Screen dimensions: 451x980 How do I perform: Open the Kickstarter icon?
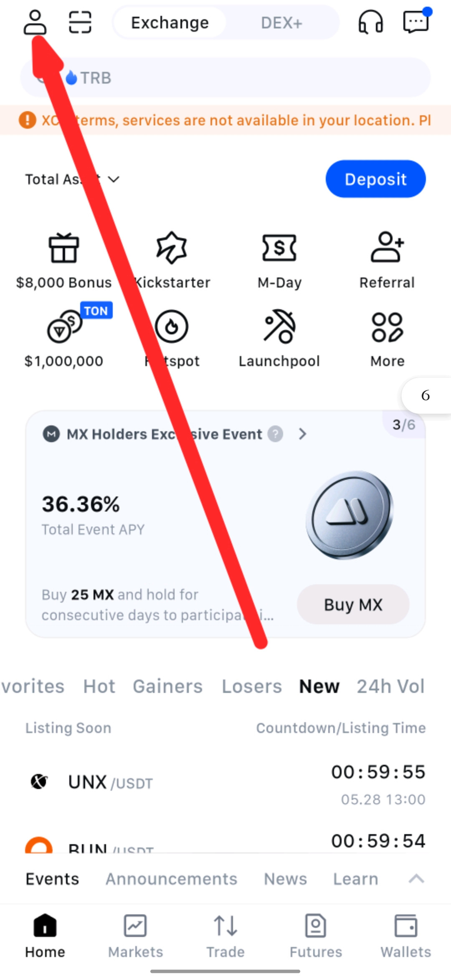172,248
